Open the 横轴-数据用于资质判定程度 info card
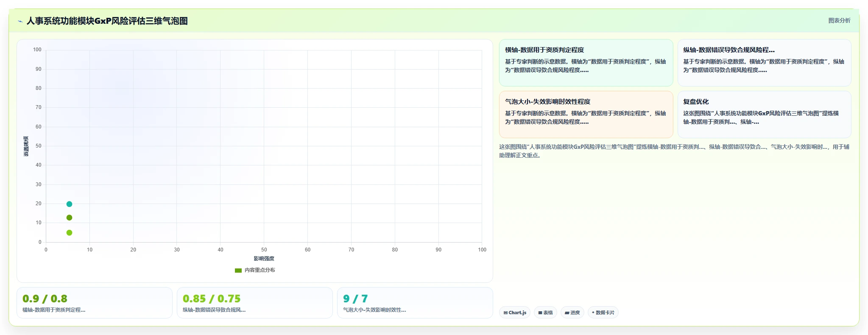The image size is (868, 335). pyautogui.click(x=586, y=63)
